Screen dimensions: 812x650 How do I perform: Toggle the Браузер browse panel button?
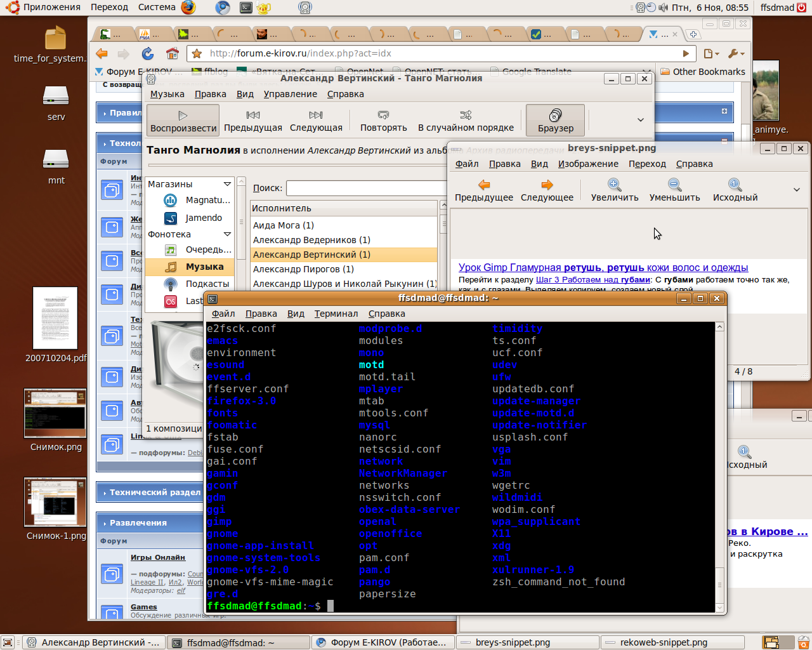[x=555, y=121]
